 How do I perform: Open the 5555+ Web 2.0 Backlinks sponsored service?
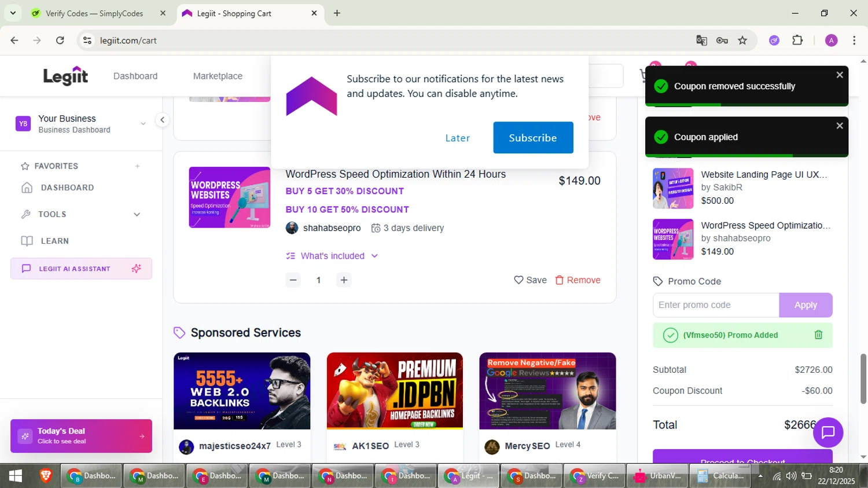[242, 391]
